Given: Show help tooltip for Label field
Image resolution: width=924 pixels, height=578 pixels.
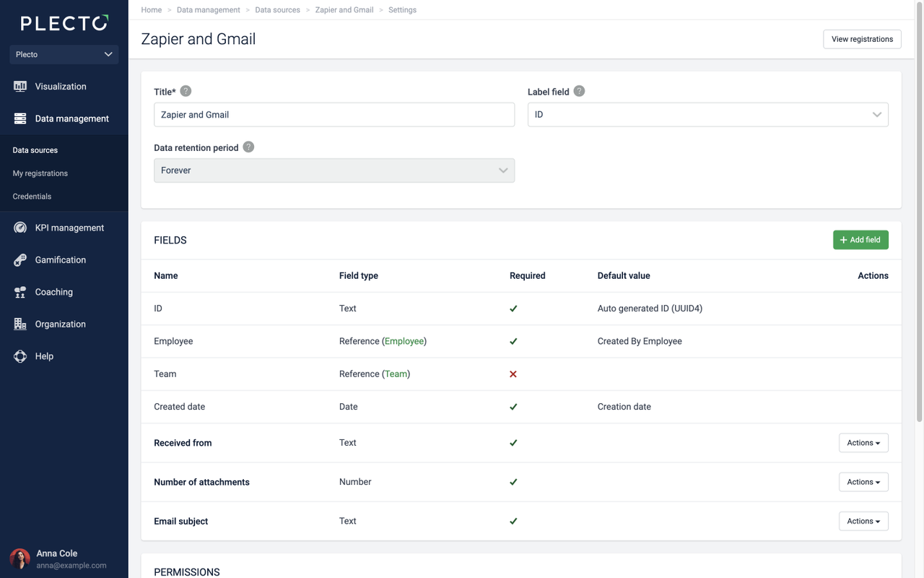Looking at the screenshot, I should (x=579, y=91).
